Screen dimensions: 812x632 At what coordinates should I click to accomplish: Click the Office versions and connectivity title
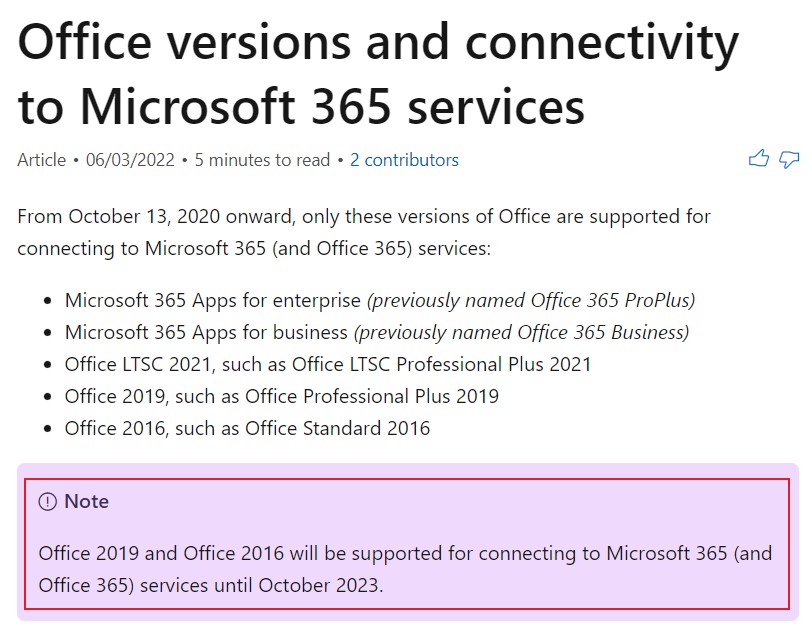coord(379,74)
